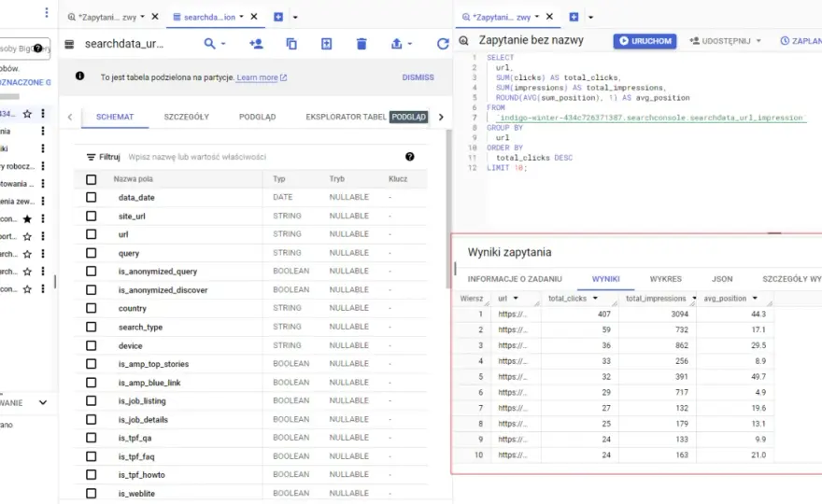The height and width of the screenshot is (504, 822).
Task: Open the Learn more link
Action: 262,77
